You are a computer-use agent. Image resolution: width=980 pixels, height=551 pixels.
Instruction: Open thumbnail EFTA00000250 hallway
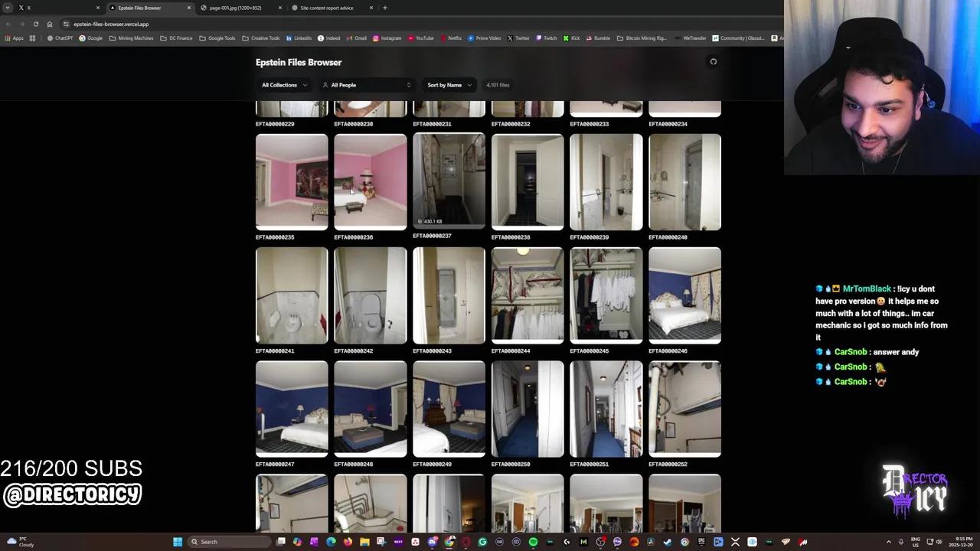(x=528, y=409)
